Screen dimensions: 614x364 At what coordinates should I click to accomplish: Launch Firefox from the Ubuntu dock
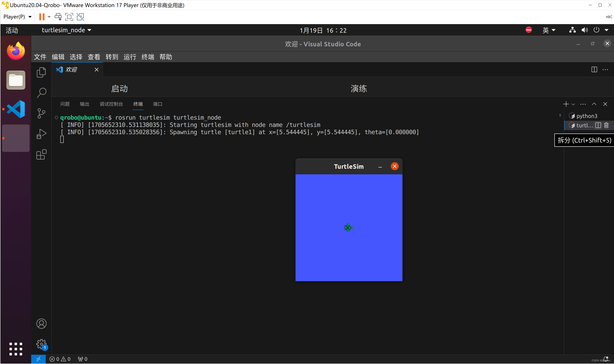point(16,51)
